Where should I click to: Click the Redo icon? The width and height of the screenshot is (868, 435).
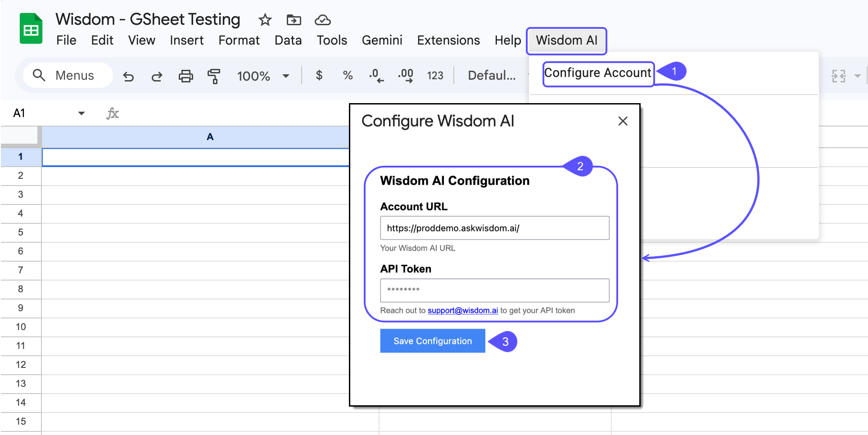[157, 76]
